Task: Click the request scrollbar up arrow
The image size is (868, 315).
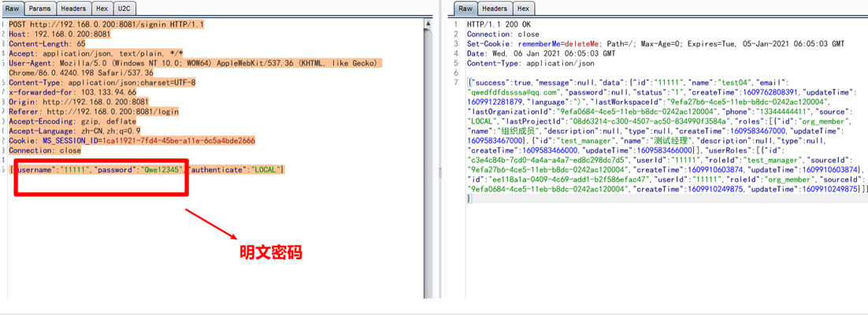Action: pyautogui.click(x=428, y=24)
